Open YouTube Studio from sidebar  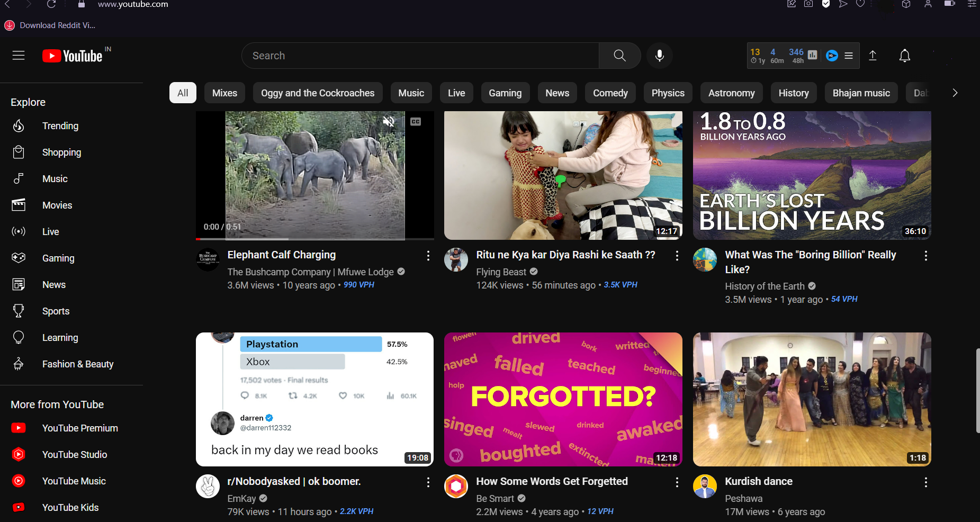point(74,454)
